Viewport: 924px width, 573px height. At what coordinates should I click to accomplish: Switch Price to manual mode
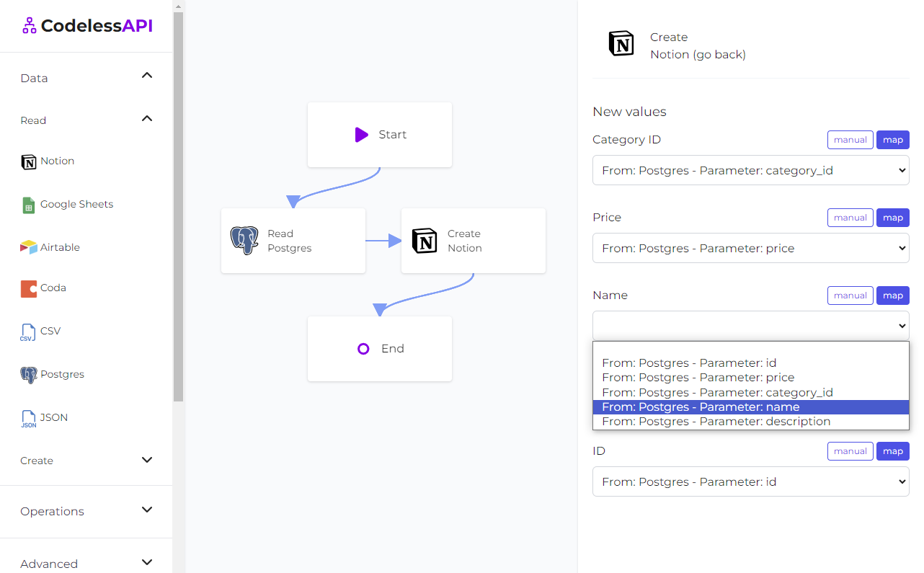[850, 218]
